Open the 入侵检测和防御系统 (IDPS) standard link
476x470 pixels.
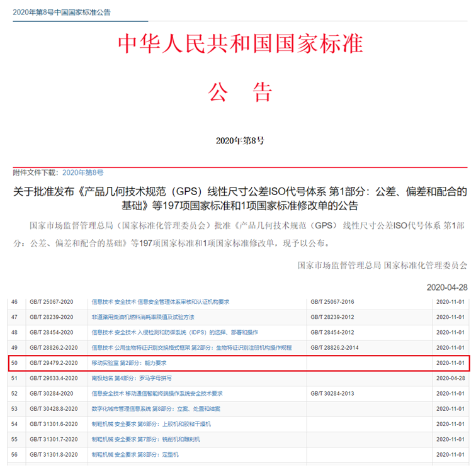[174, 332]
